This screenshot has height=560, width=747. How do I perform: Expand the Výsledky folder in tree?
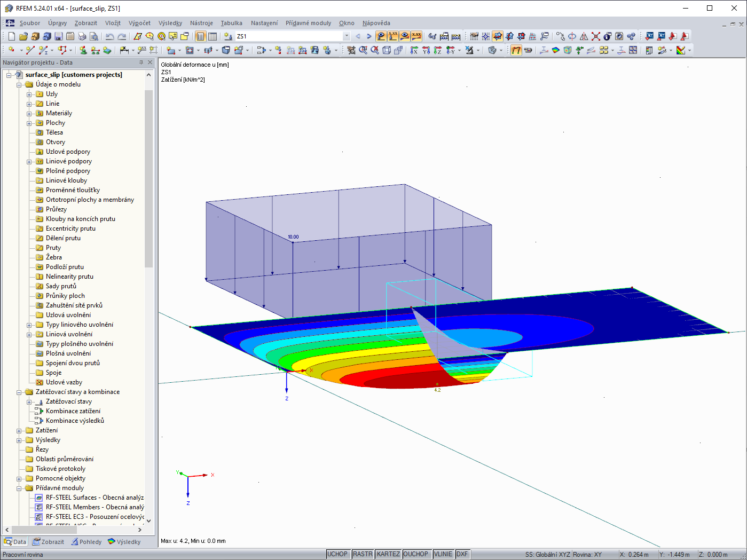click(x=19, y=440)
